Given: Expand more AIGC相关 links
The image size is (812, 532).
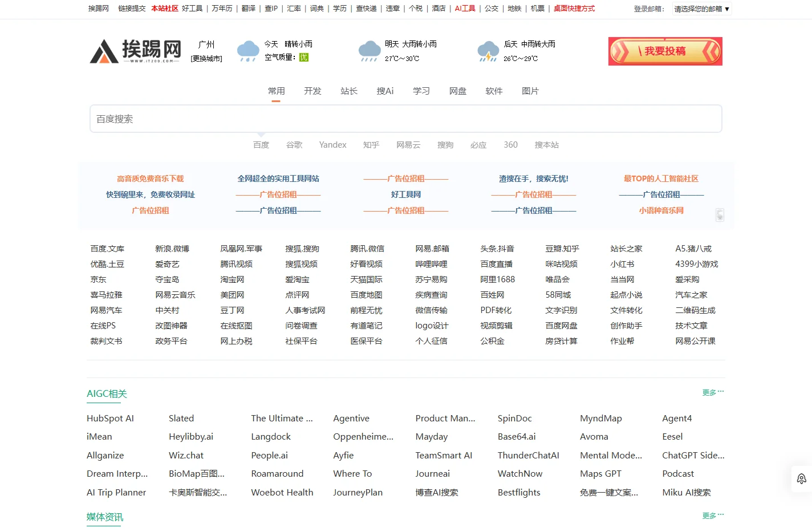Looking at the screenshot, I should click(x=713, y=392).
